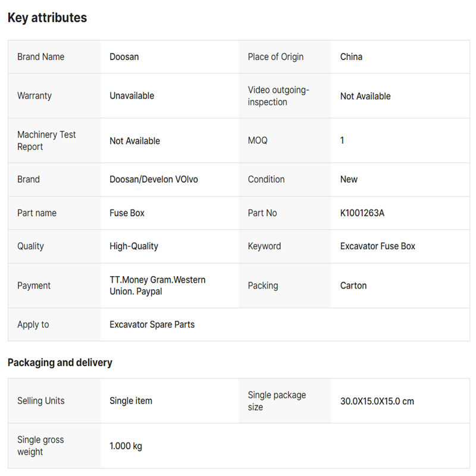Click the Video outgoing-inspection label
Viewport: 476px width, 476px height.
tap(279, 96)
